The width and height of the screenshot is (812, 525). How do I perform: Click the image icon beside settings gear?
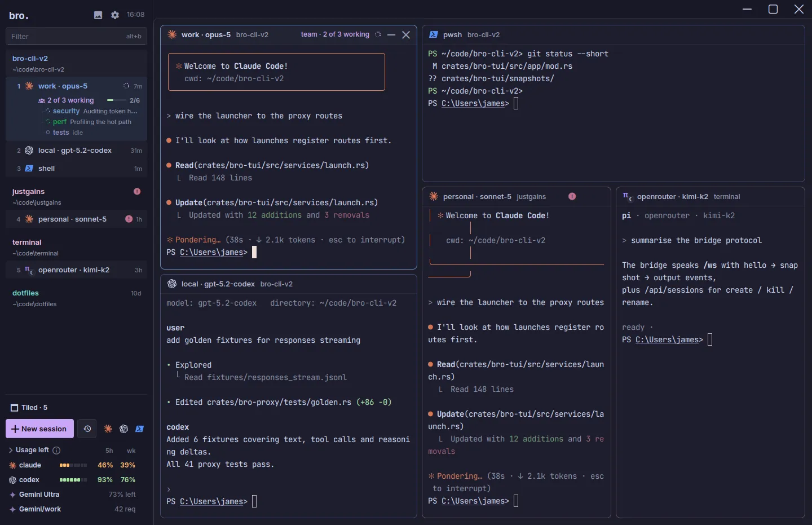pyautogui.click(x=98, y=15)
